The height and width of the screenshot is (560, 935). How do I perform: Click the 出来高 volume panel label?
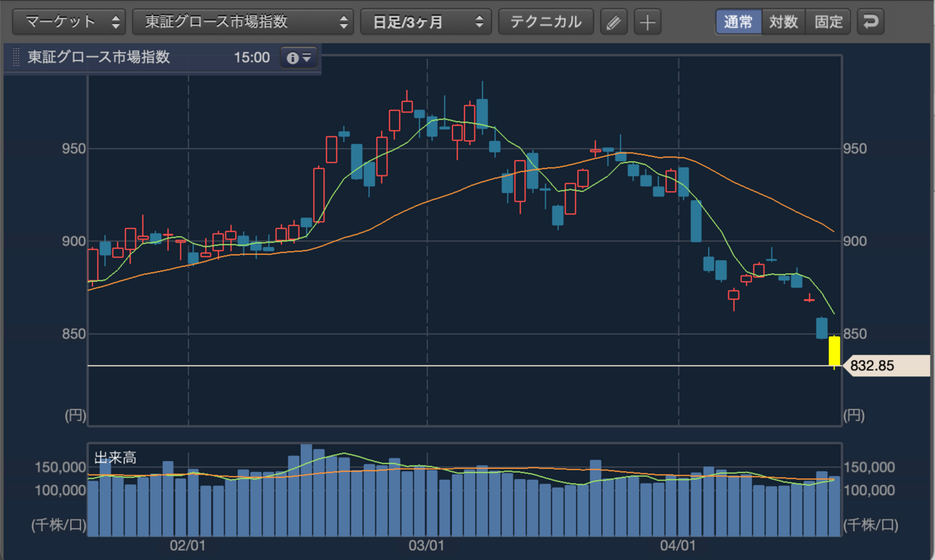(x=111, y=458)
